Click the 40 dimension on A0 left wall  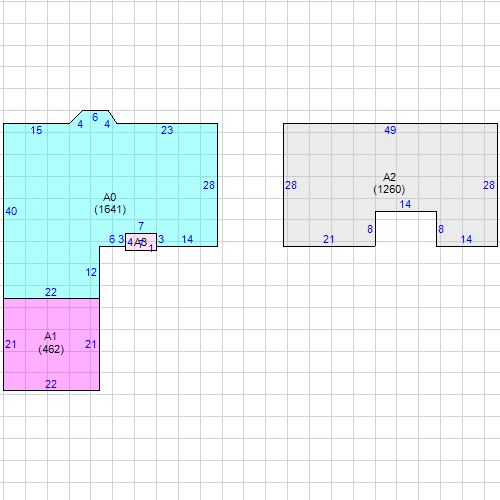click(x=11, y=211)
